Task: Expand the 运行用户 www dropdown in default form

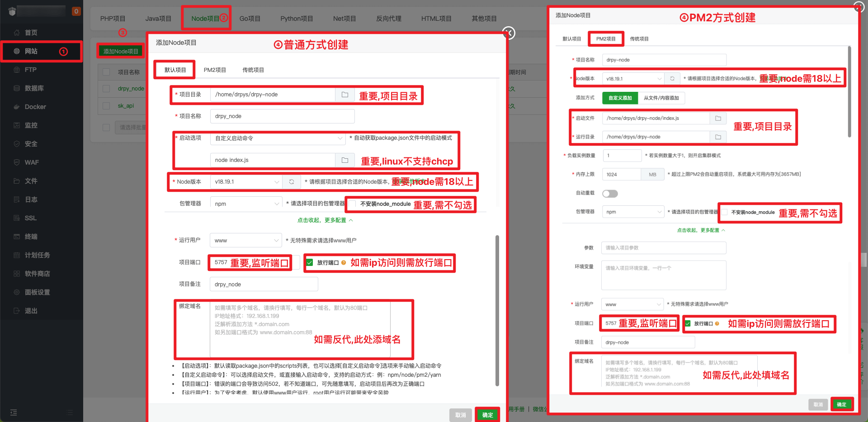Action: click(246, 241)
